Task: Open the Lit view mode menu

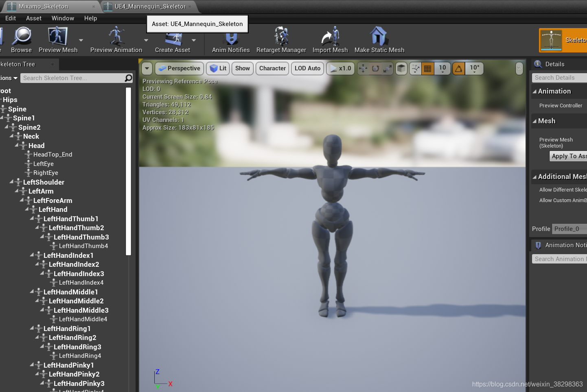Action: [218, 68]
